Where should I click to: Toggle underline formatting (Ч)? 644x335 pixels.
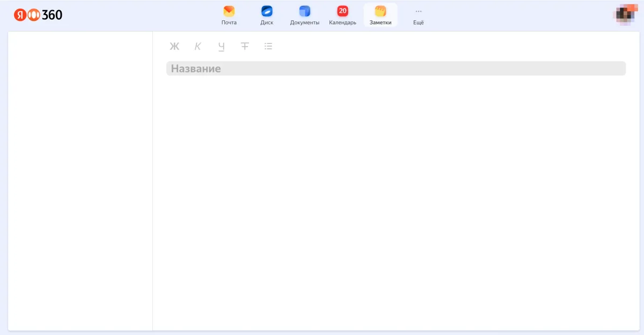(221, 47)
